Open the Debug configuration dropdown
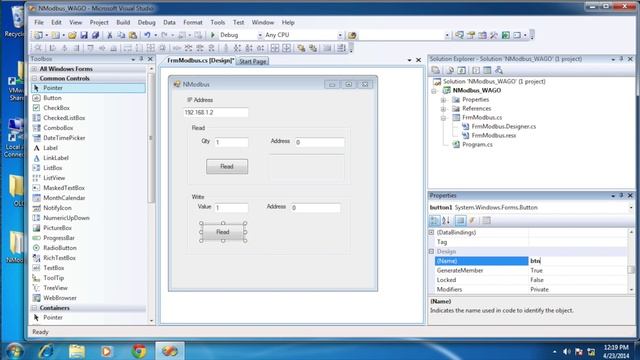Screen dimensions: 640x360 [x=260, y=36]
